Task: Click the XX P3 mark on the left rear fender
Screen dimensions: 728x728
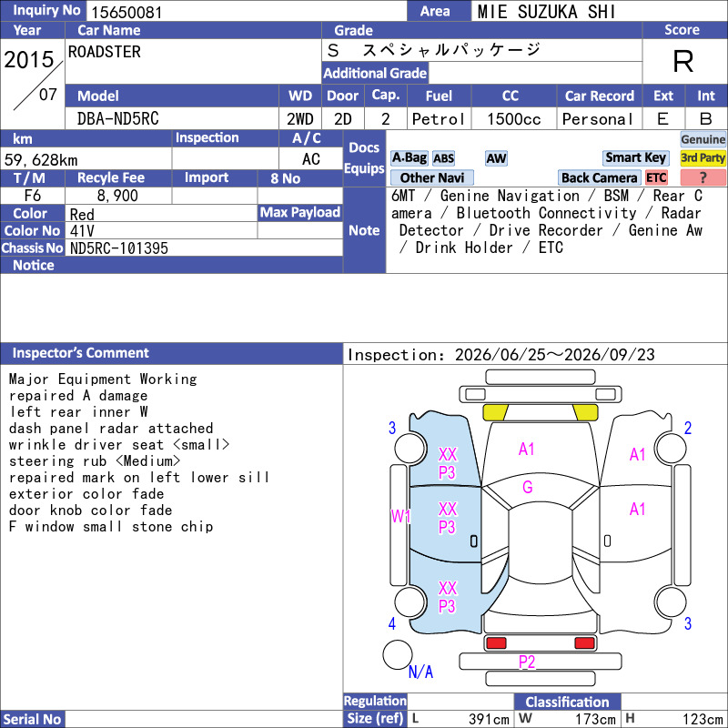Action: pyautogui.click(x=448, y=597)
